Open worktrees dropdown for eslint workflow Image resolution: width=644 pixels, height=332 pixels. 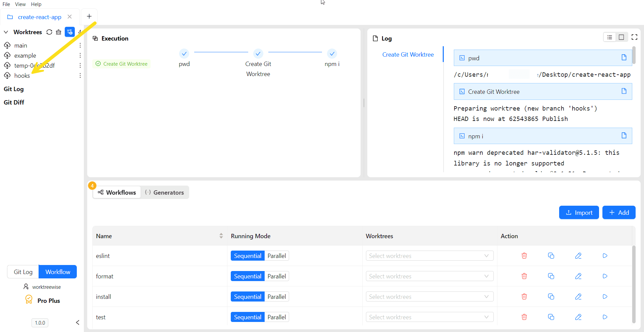click(x=429, y=256)
